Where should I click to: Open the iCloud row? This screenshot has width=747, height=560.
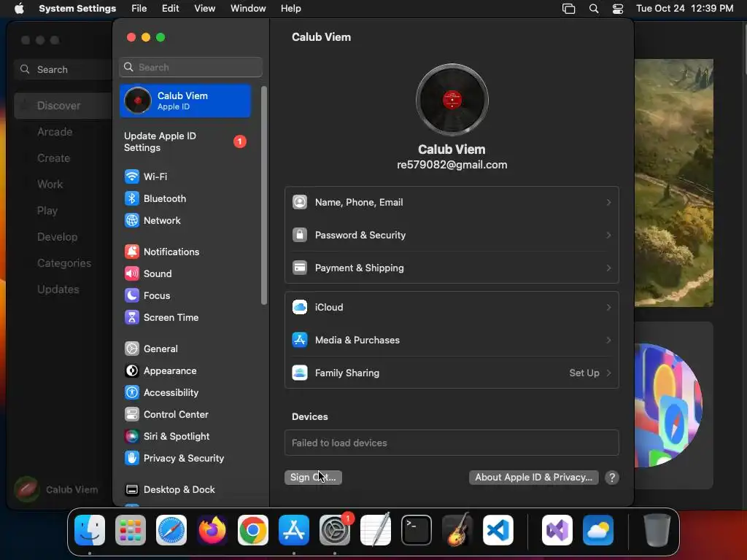[x=452, y=308]
